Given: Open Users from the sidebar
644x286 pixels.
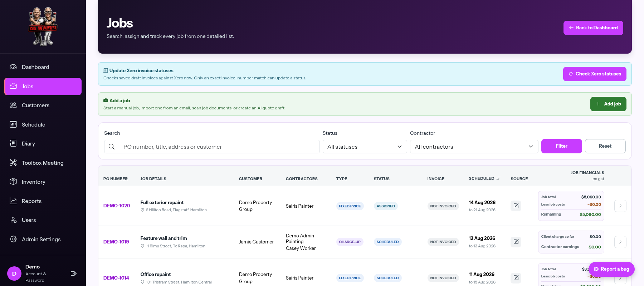Looking at the screenshot, I should (x=43, y=220).
